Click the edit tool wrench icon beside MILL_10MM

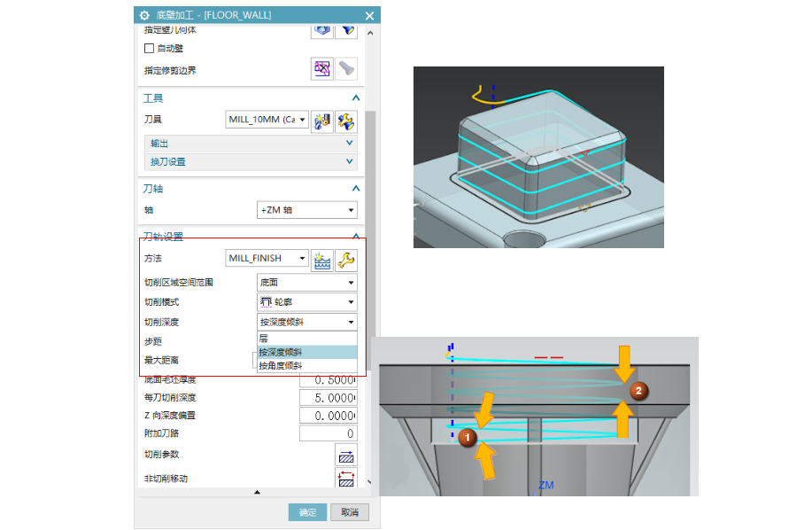(x=346, y=120)
